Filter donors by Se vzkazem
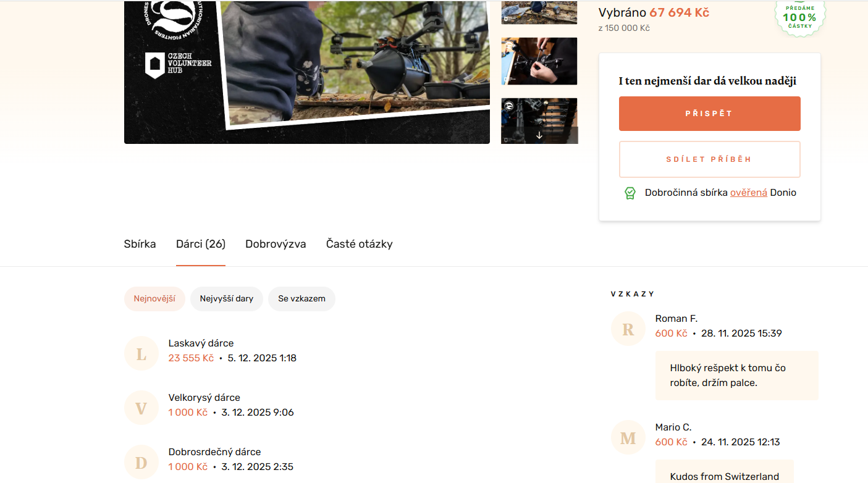Viewport: 868px width, 483px height. (301, 299)
